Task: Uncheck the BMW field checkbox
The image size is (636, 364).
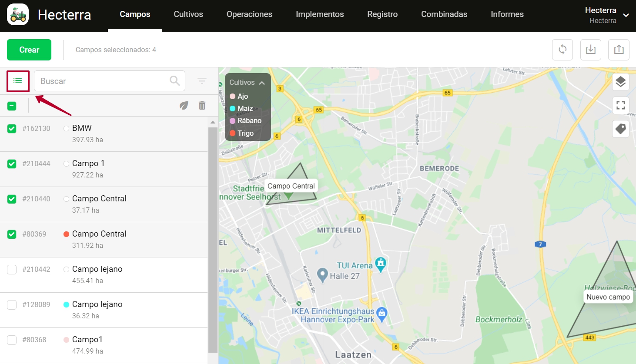Action: (x=12, y=129)
